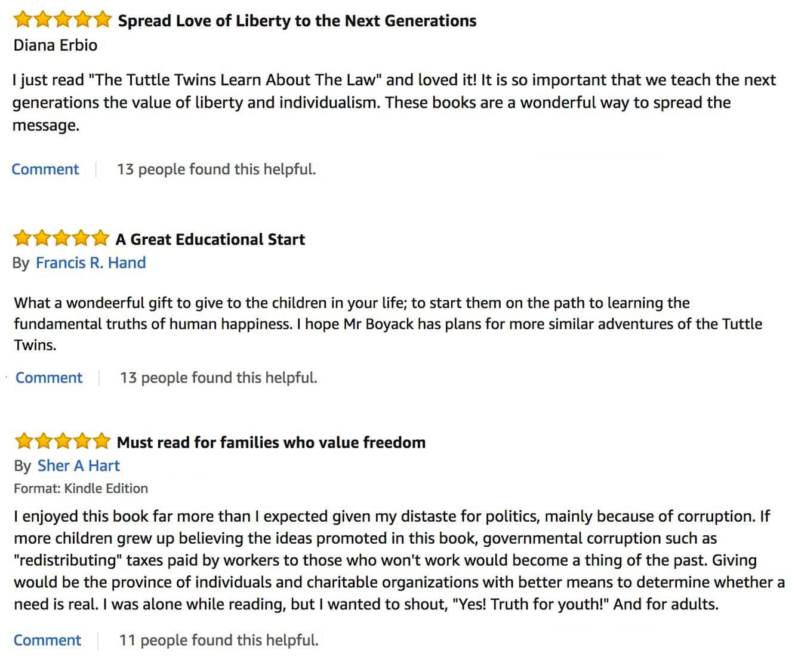795x672 pixels.
Task: Click the star rating on Sher A Hart's review
Action: 62,442
